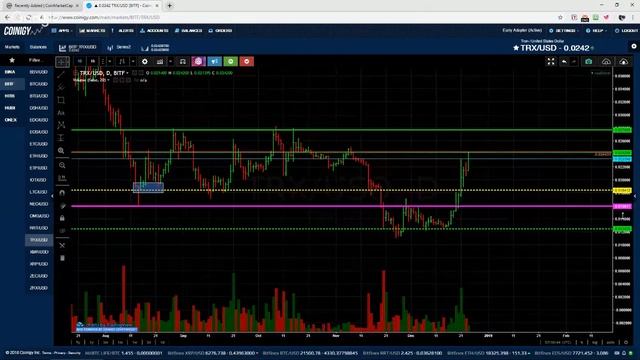This screenshot has width=640, height=360.
Task: Expand the TRX/USD, D, BITF legend dropdown
Action: click(x=127, y=73)
